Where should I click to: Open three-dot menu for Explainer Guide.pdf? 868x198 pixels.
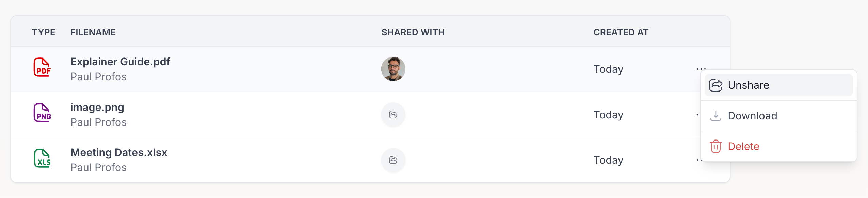[701, 69]
